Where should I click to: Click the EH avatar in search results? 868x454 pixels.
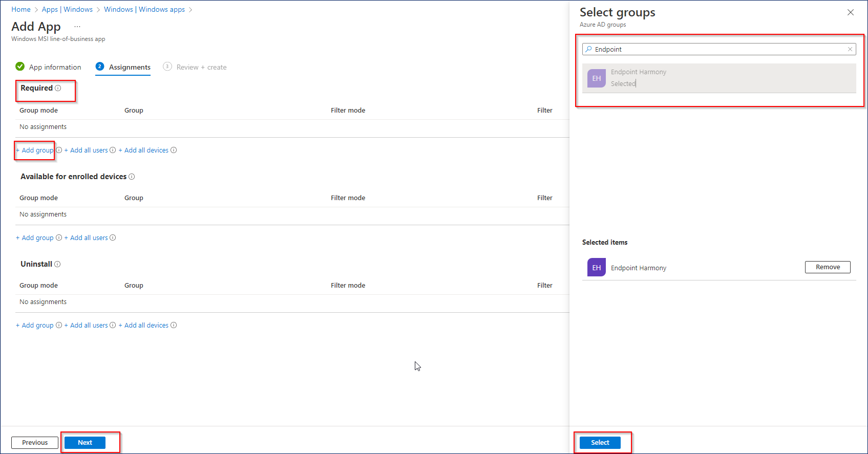[x=597, y=78]
